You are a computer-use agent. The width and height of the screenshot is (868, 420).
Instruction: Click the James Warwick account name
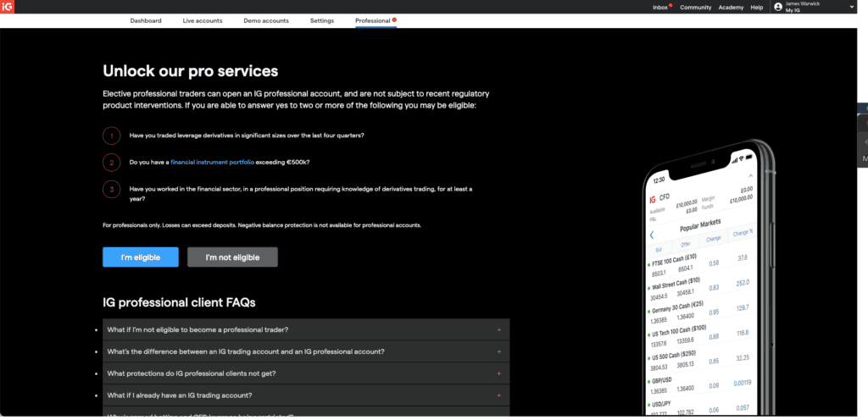803,4
